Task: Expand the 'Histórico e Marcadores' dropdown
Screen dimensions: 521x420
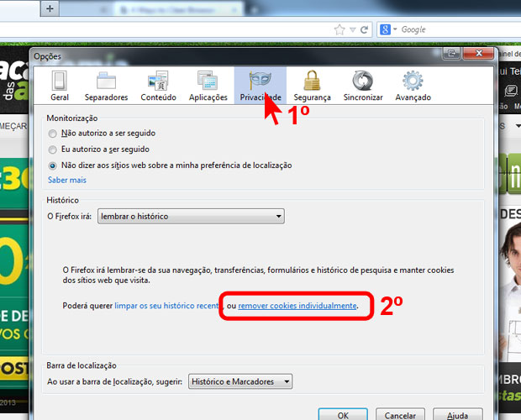Action: pos(240,382)
